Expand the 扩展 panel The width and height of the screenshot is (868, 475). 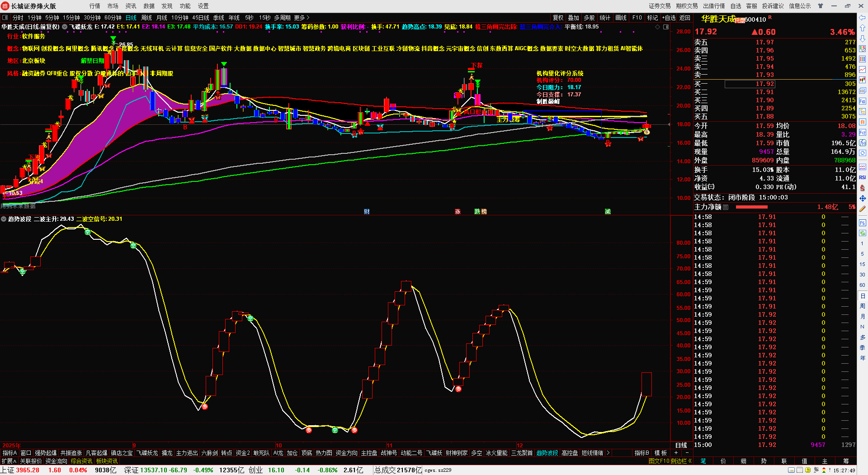point(9,461)
